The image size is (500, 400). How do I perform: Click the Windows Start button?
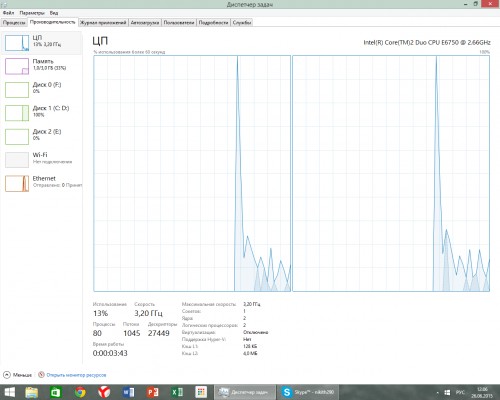(9, 392)
